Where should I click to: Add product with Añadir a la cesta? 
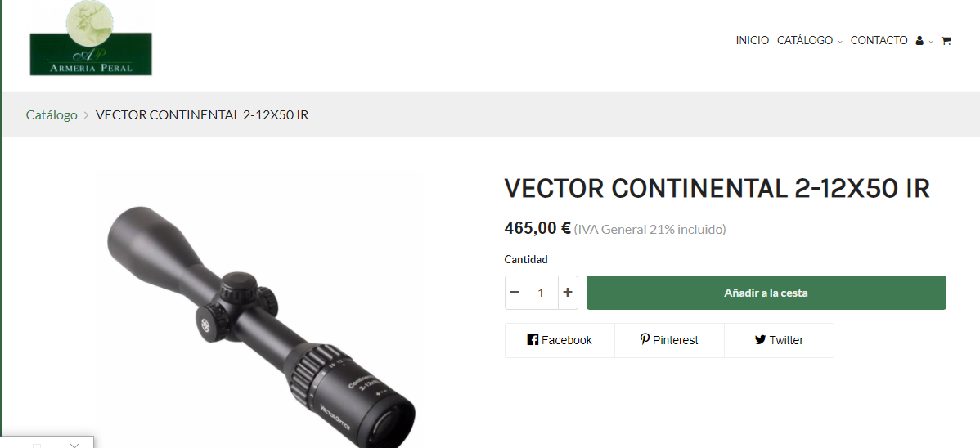point(766,293)
